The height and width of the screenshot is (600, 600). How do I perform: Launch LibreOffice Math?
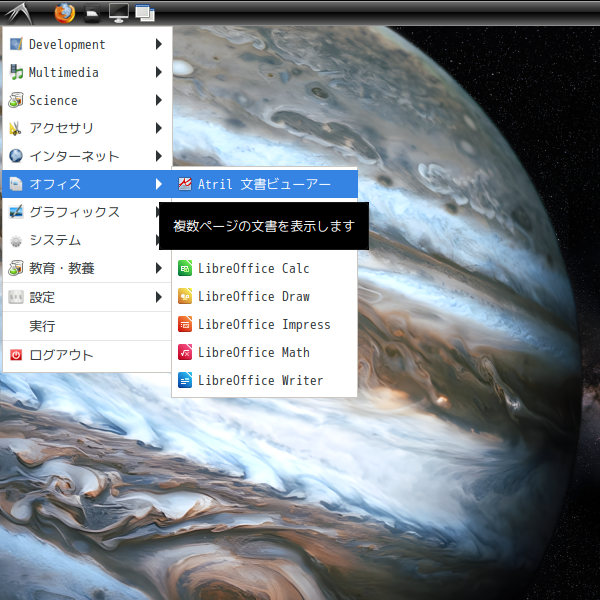(x=264, y=352)
